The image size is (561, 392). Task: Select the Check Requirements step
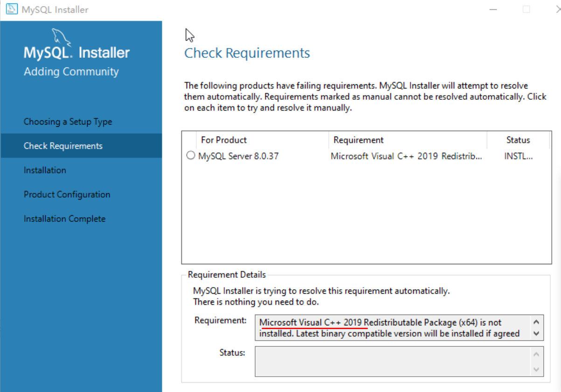(x=63, y=145)
